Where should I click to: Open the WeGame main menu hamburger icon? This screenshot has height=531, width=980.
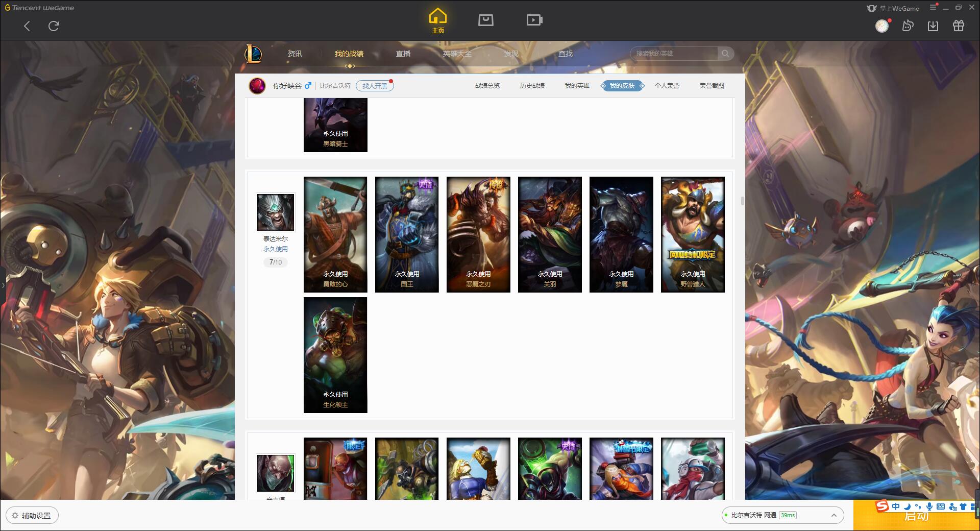pyautogui.click(x=933, y=7)
